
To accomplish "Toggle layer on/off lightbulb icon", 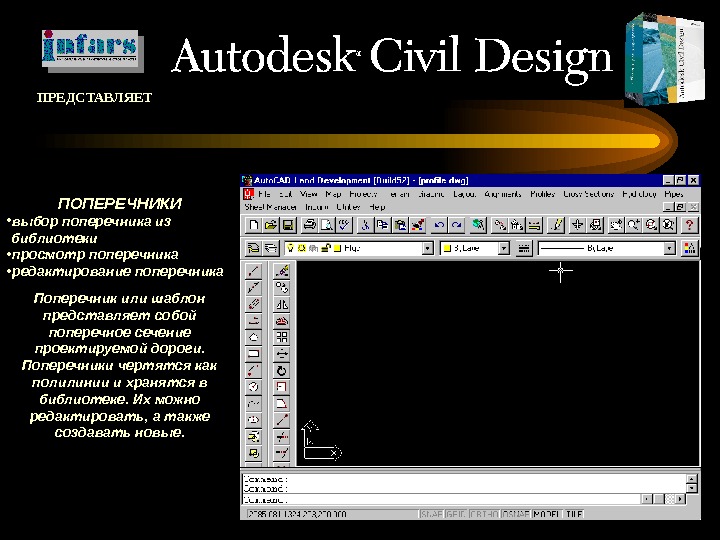I will point(291,248).
